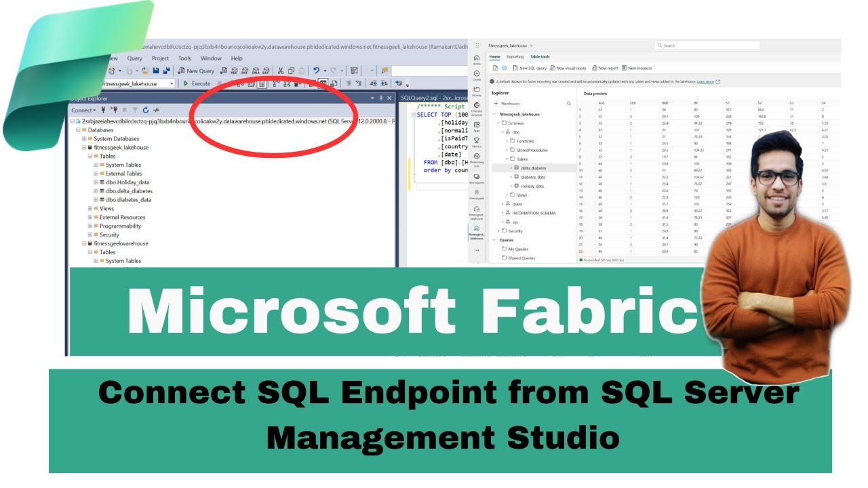This screenshot has height=488, width=868.
Task: Collapse the fitnessgeek_lakehouse database node in SSMS
Action: (x=85, y=147)
